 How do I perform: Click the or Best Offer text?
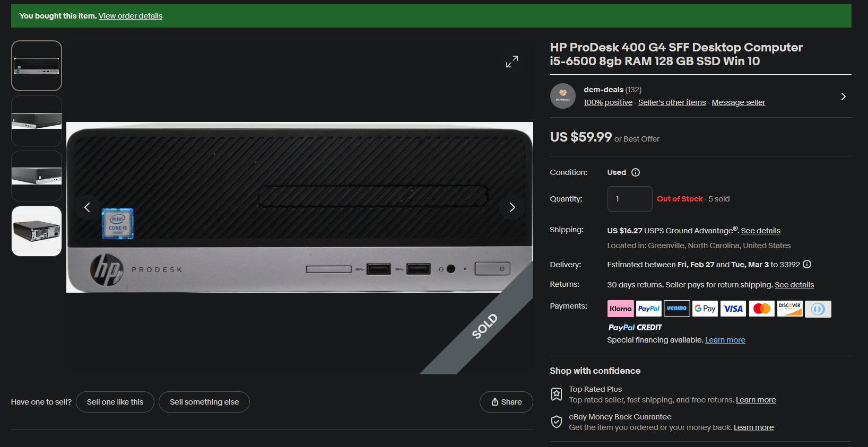tap(637, 139)
